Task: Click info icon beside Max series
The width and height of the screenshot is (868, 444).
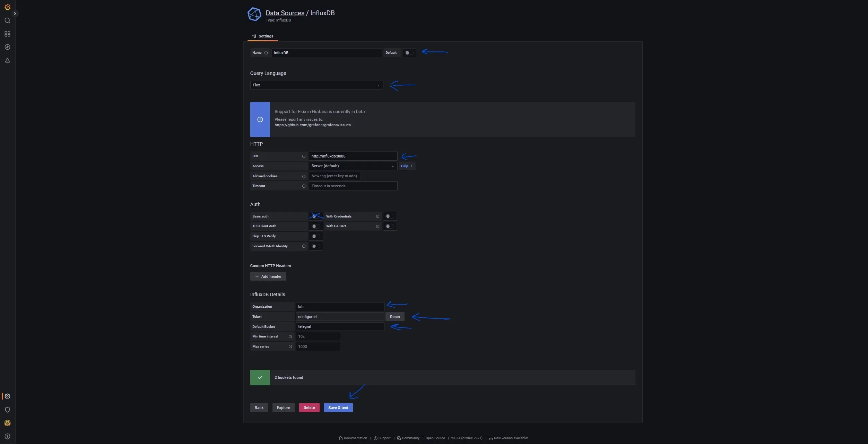Action: pyautogui.click(x=290, y=347)
